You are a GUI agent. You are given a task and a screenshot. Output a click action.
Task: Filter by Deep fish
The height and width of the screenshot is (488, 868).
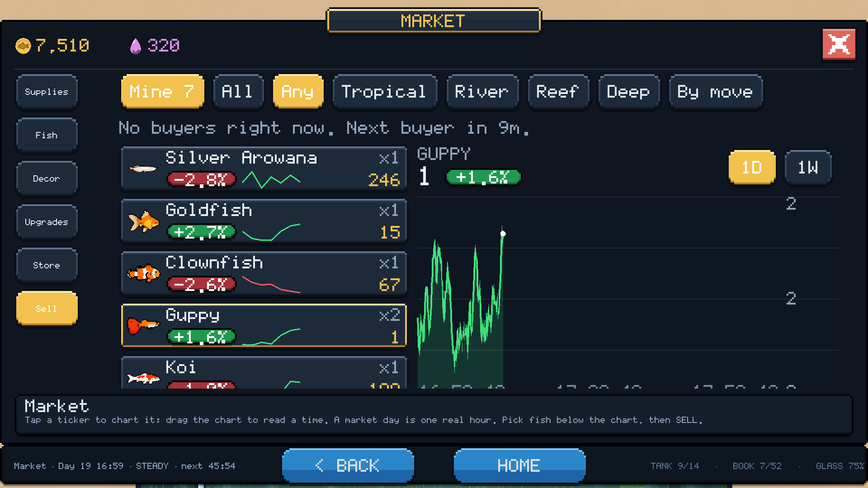pos(629,92)
